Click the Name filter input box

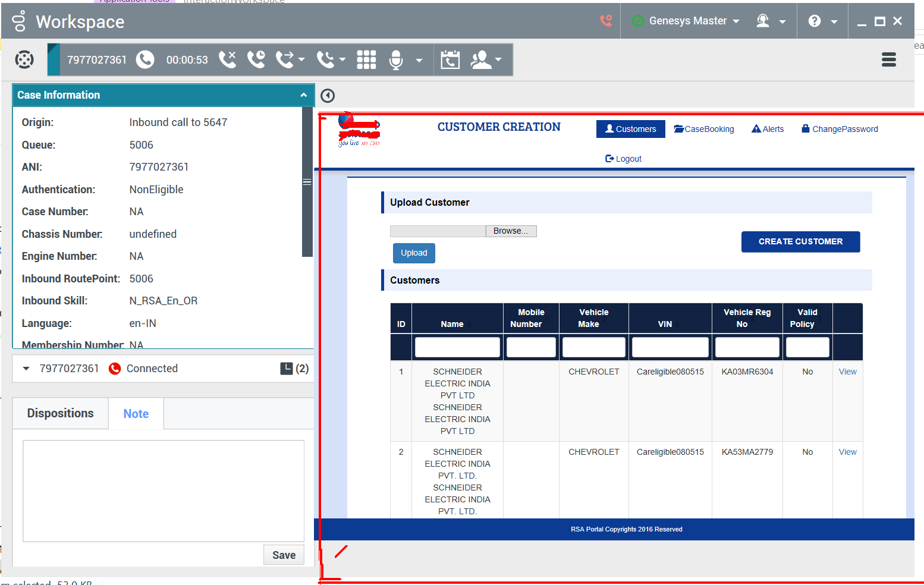click(x=457, y=347)
